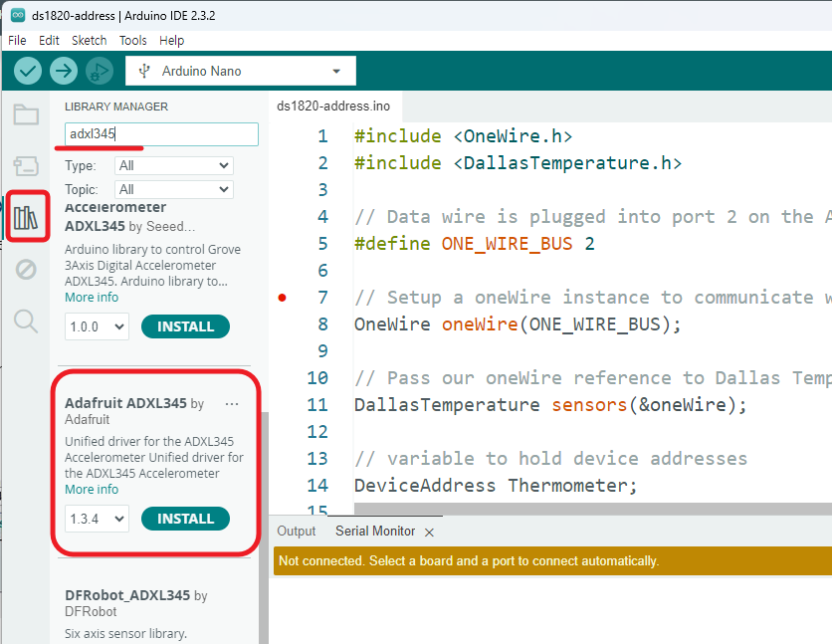Click the editor horizontal scrollbar
The image size is (832, 644).
(x=593, y=509)
